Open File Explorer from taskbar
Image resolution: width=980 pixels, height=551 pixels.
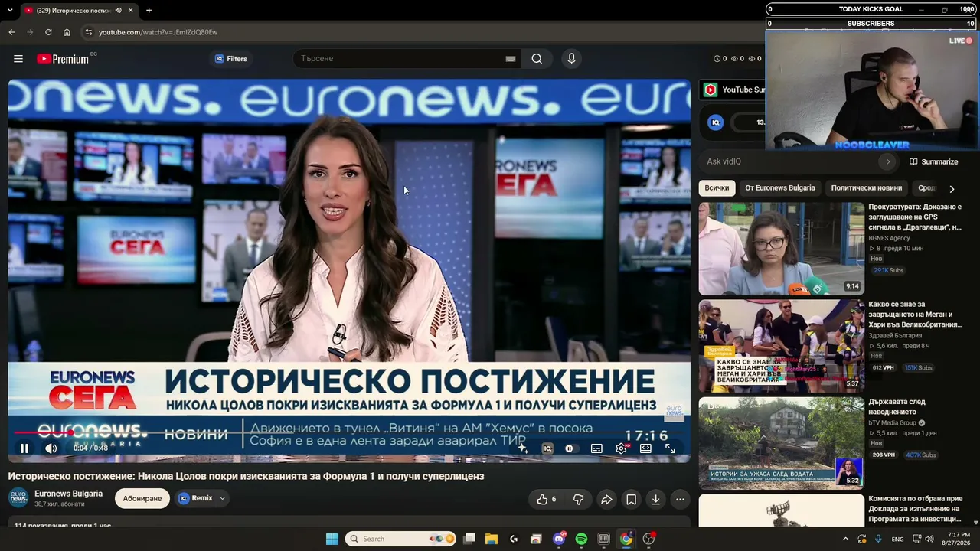(x=492, y=539)
